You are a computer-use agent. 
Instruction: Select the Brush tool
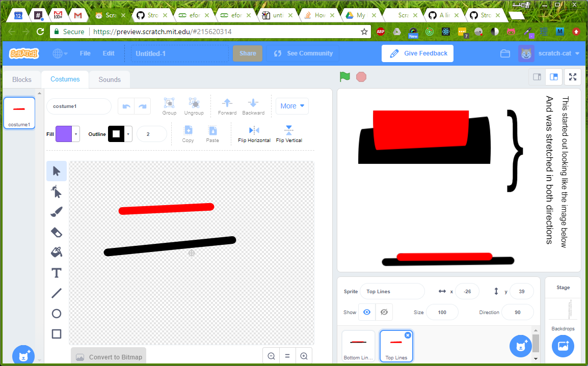point(57,212)
